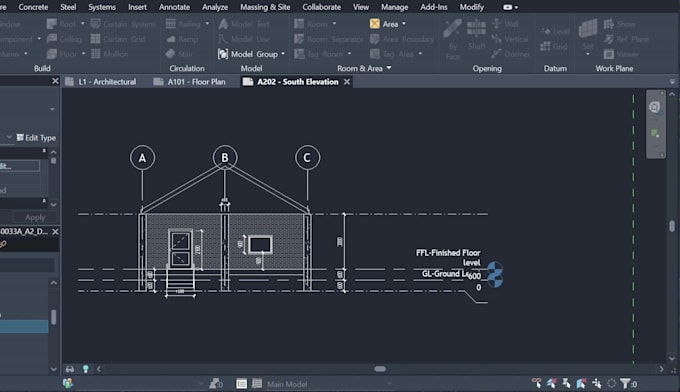Open the Collaborate ribbon tab

[321, 7]
